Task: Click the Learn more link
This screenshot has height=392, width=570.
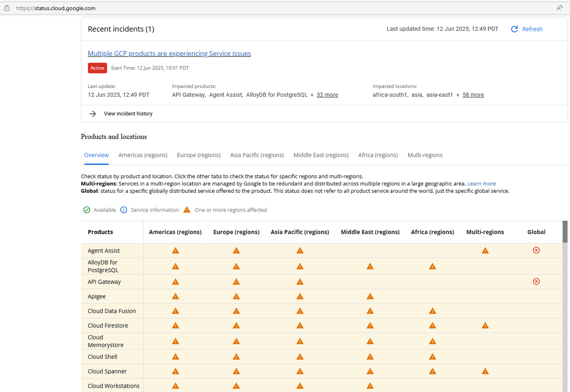Action: coord(482,184)
